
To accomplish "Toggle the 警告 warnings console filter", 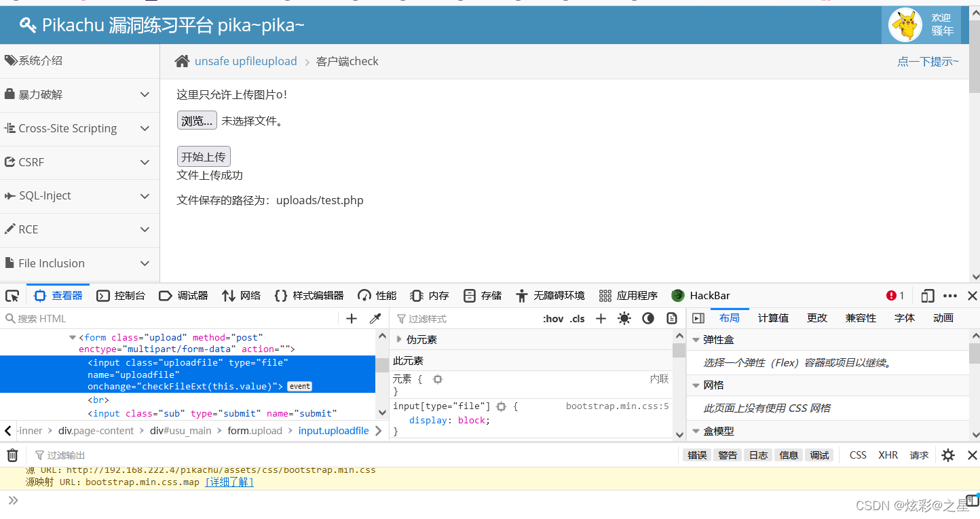I will pyautogui.click(x=728, y=455).
